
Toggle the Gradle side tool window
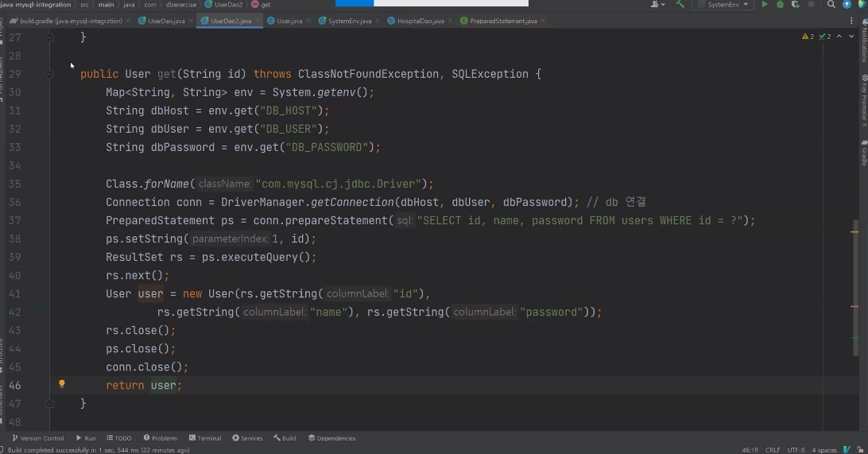coord(863,153)
